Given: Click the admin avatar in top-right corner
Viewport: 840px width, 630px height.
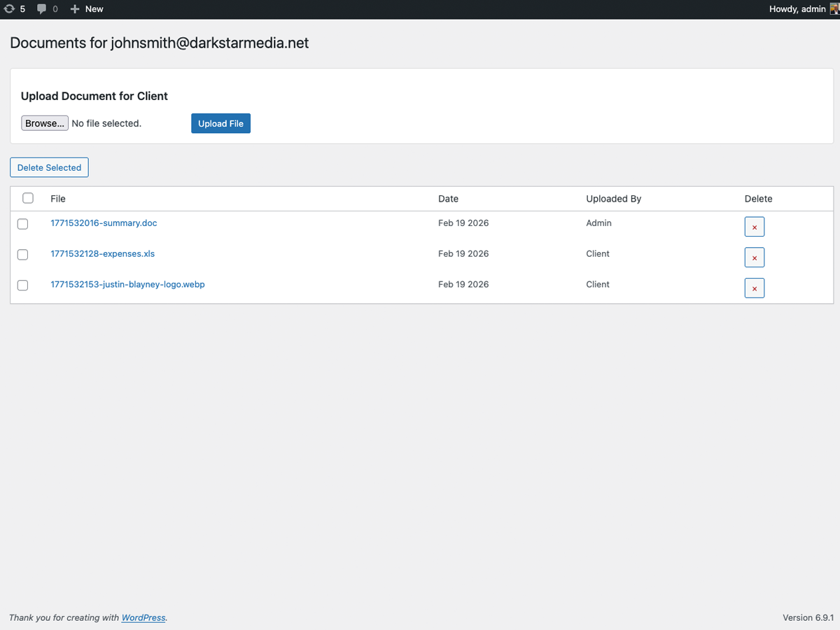Looking at the screenshot, I should pyautogui.click(x=833, y=9).
